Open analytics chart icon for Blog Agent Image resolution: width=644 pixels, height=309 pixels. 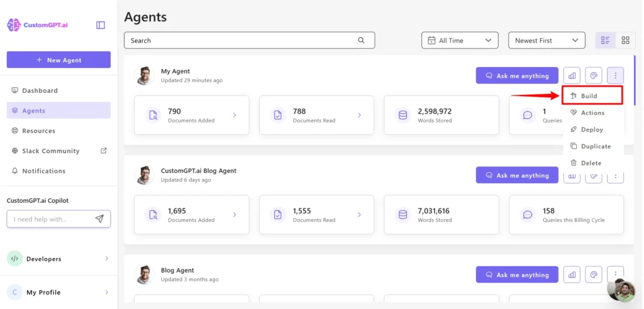[572, 275]
